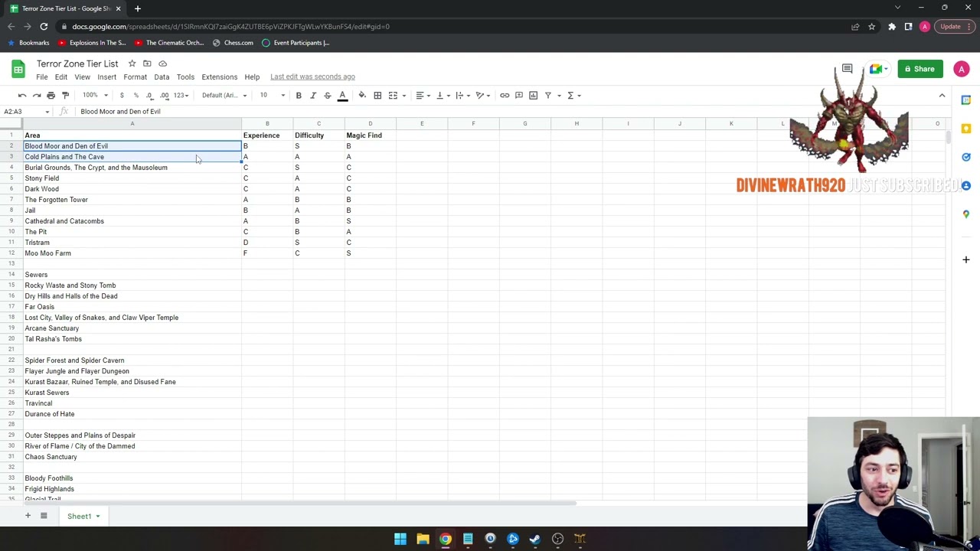Open Google Contacts side panel

click(x=966, y=185)
